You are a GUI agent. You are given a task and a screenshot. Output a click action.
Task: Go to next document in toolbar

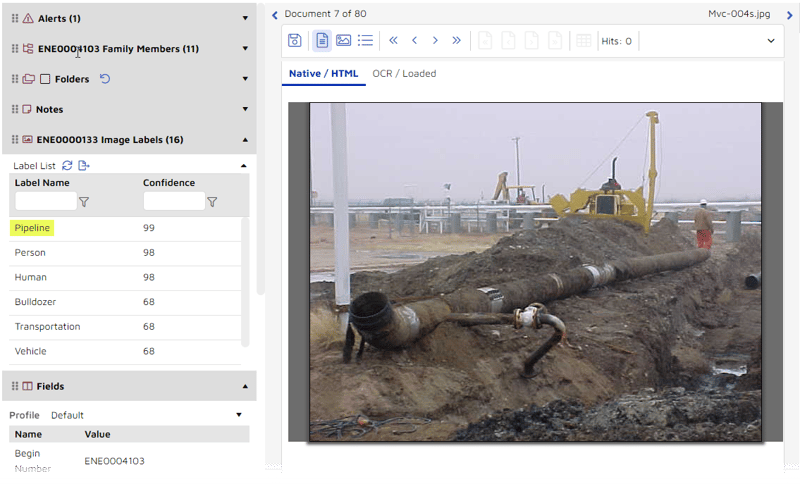coord(435,40)
